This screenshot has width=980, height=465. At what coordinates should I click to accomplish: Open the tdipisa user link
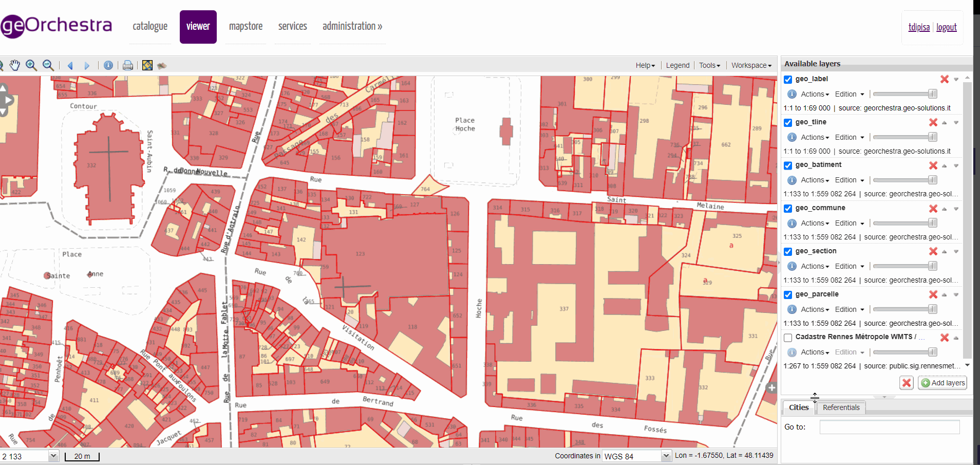click(x=919, y=27)
